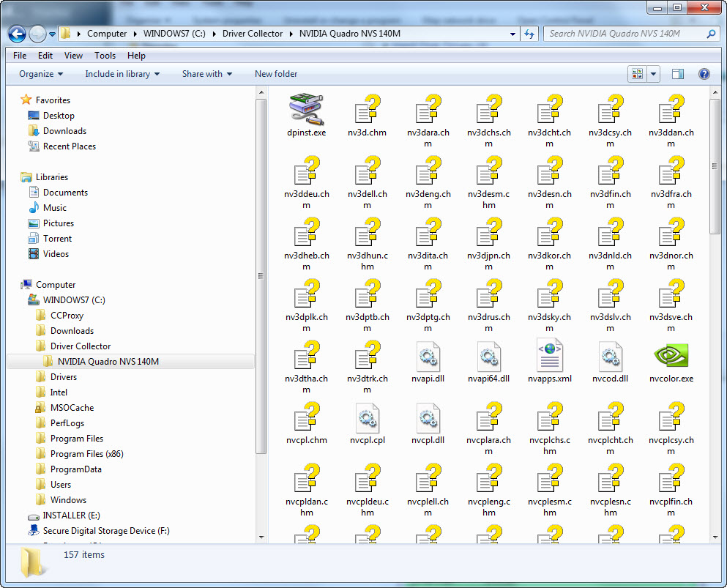Open the Tools menu
The width and height of the screenshot is (727, 588).
(105, 56)
